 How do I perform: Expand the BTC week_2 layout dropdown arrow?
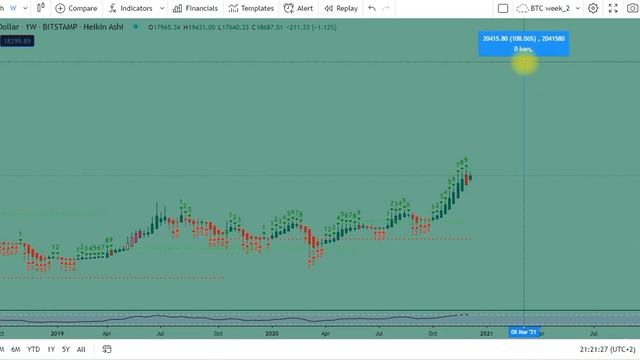[x=578, y=8]
